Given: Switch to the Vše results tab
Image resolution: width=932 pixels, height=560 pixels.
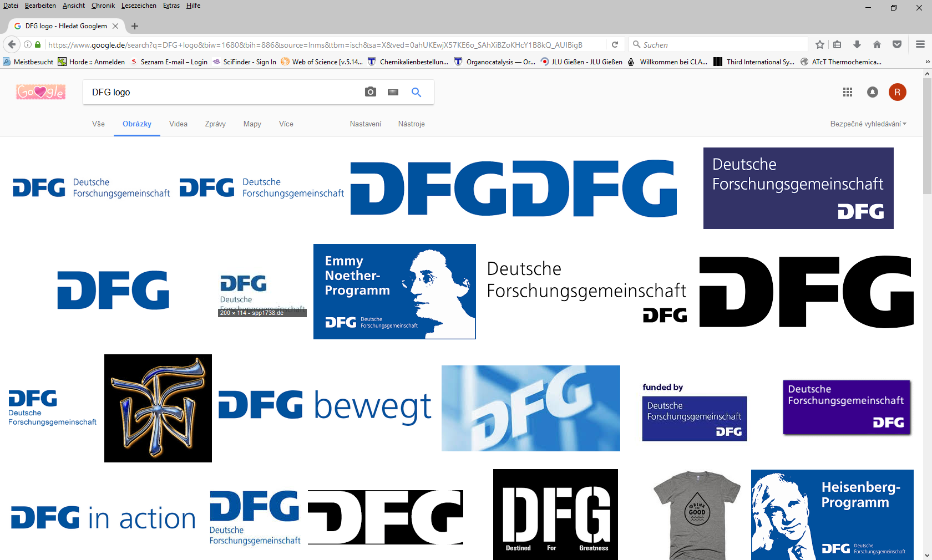Looking at the screenshot, I should tap(98, 124).
